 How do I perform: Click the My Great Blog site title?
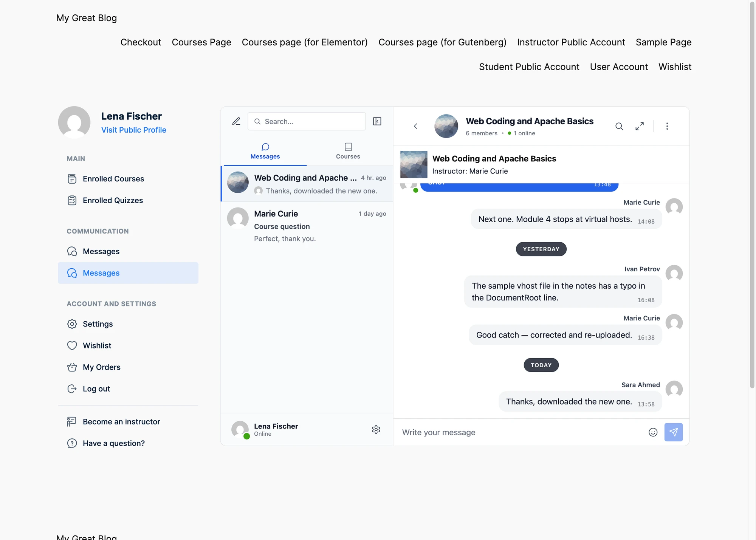click(x=87, y=18)
